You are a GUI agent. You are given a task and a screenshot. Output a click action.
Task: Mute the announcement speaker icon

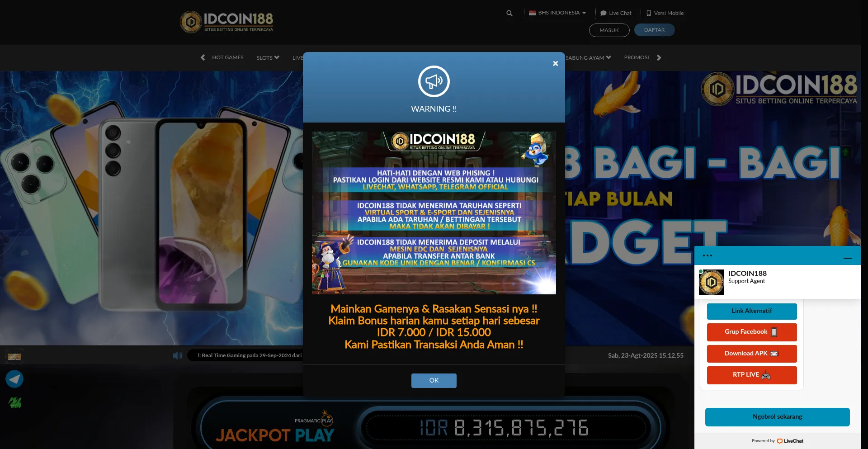(x=177, y=356)
